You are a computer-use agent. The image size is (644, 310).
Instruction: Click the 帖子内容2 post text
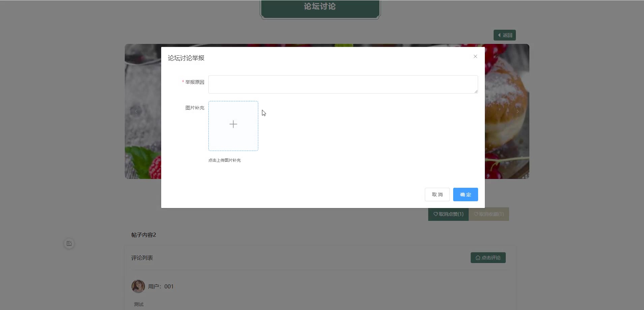coord(144,235)
